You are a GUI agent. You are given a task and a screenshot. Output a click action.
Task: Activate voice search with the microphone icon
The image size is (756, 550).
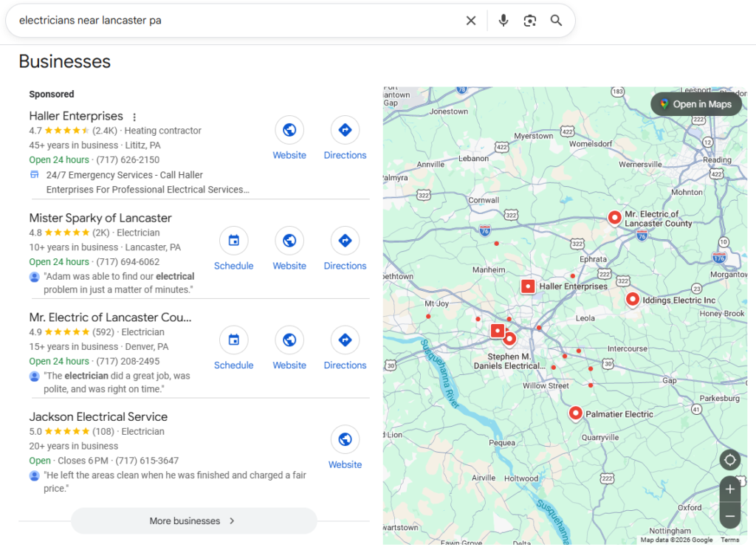[x=503, y=20]
